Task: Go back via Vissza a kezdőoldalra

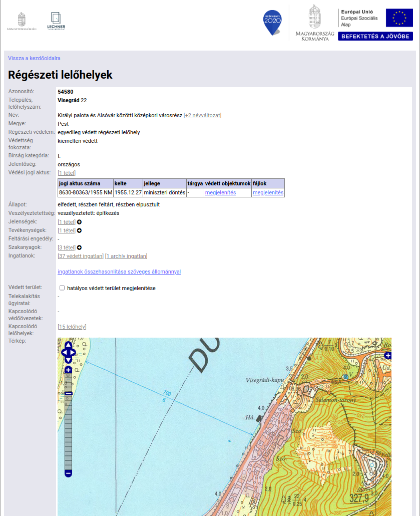Action: pos(34,58)
